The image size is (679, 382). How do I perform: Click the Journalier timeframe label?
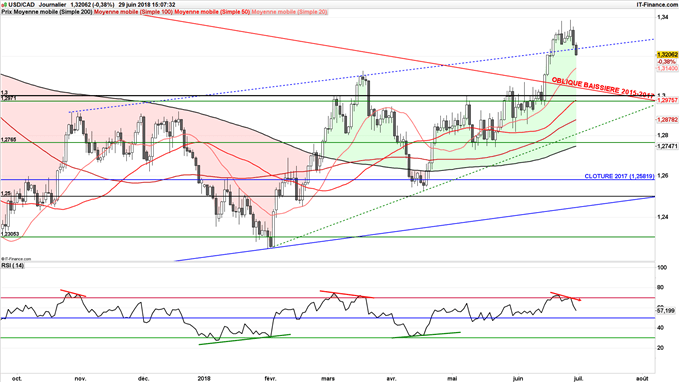pos(52,5)
